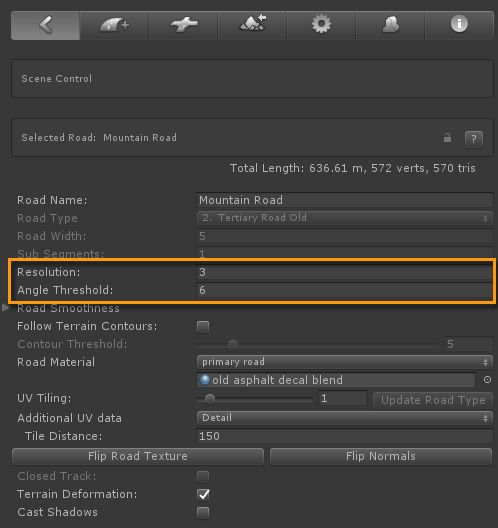Click the Flip Road Texture button
Viewport: 498px width, 528px height.
[138, 456]
